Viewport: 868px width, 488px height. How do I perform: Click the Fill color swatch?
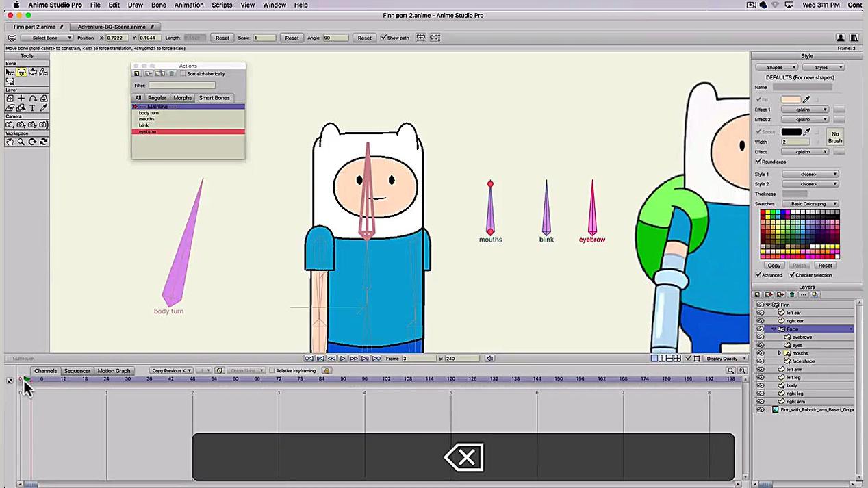coord(791,99)
